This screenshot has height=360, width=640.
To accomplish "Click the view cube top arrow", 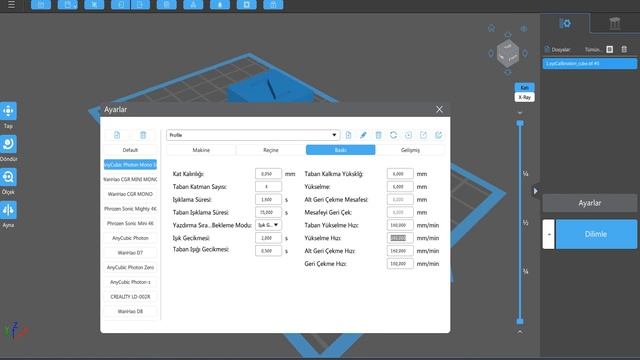I will pos(508,35).
